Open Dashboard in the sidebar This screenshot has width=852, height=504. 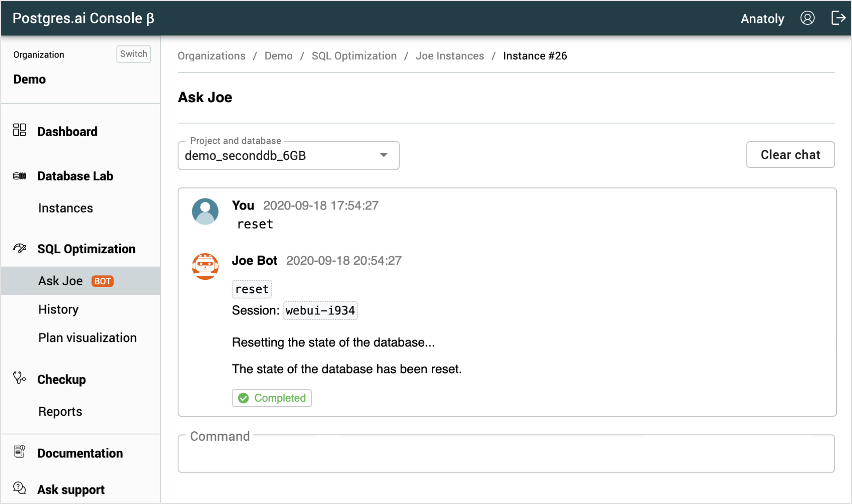tap(67, 132)
